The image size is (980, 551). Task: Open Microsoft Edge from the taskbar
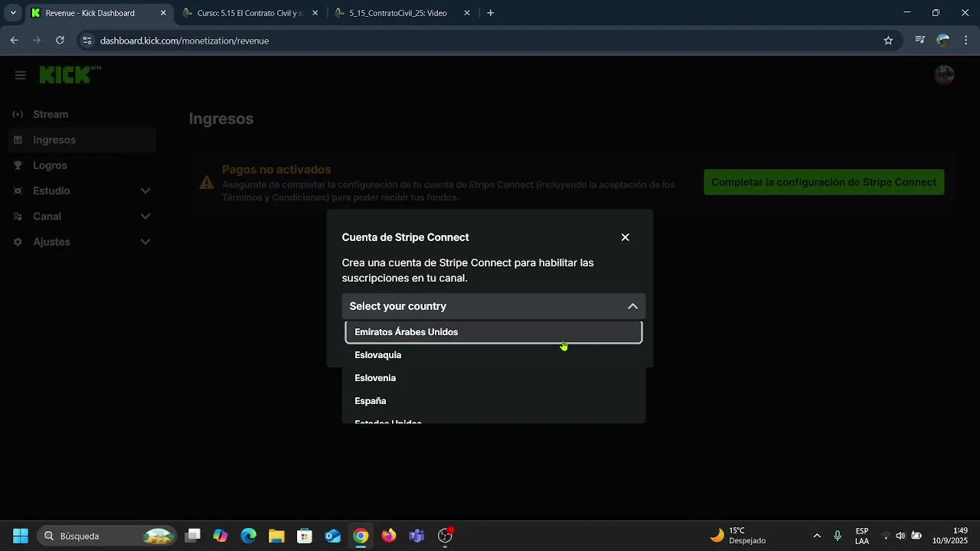coord(249,536)
